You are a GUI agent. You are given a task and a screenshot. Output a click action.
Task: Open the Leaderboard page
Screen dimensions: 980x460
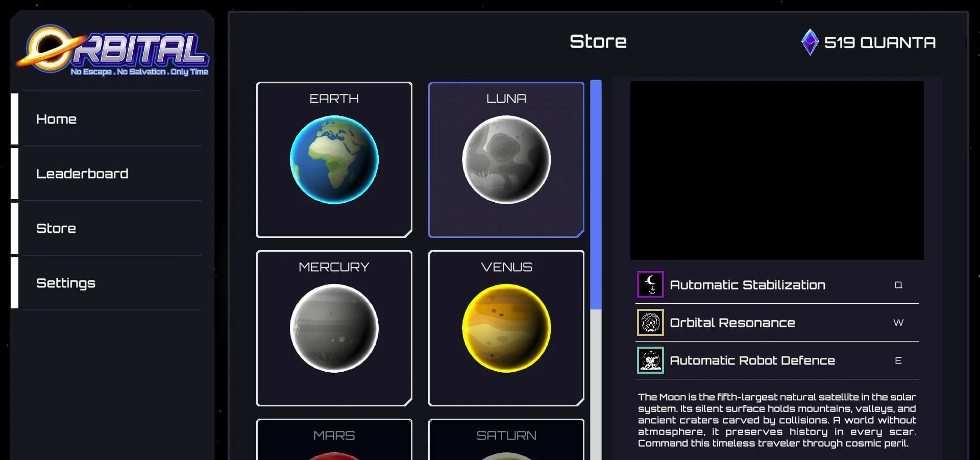point(106,174)
